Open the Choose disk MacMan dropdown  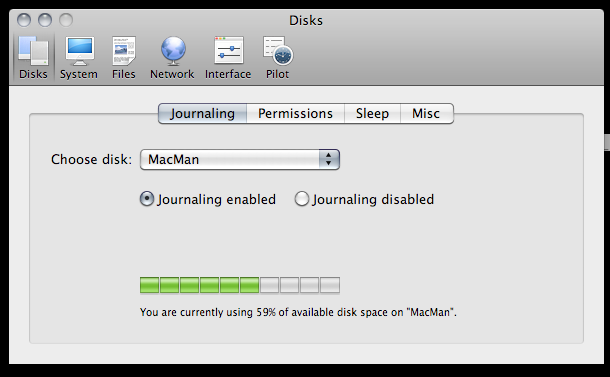[x=240, y=160]
